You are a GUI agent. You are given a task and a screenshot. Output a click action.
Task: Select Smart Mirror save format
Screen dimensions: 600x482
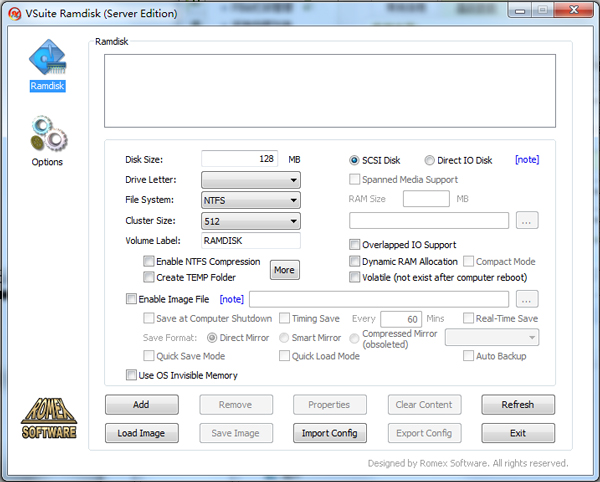click(284, 338)
